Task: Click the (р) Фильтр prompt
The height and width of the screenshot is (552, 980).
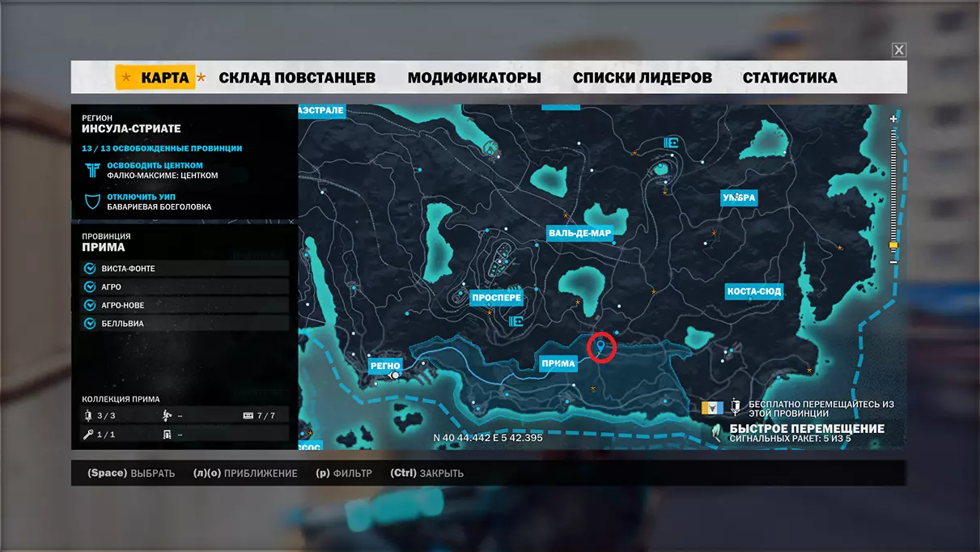Action: (344, 473)
